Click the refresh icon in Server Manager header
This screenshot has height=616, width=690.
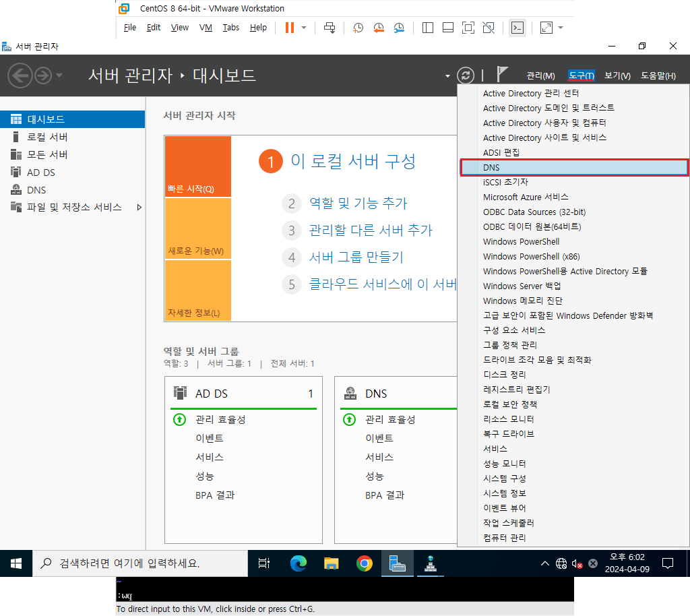tap(466, 75)
